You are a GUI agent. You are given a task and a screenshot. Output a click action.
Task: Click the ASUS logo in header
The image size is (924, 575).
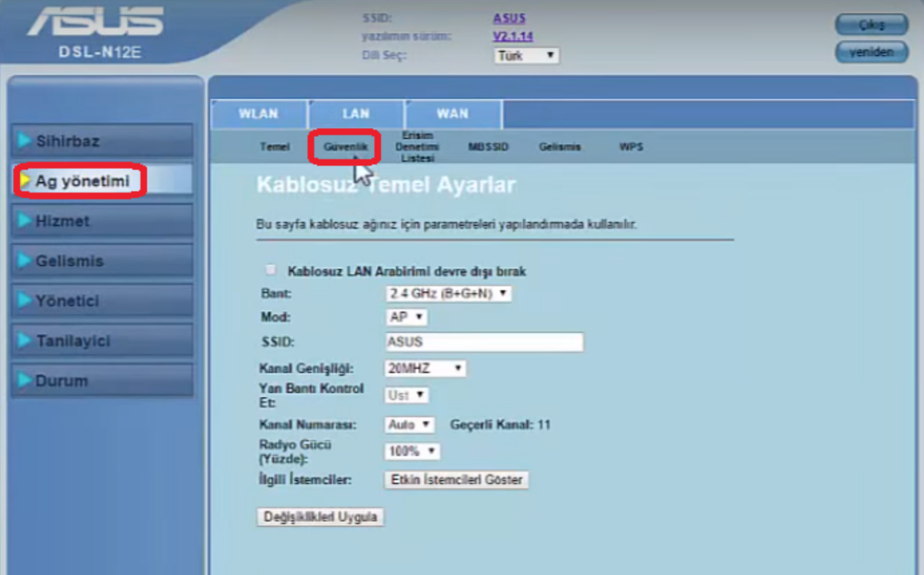[x=95, y=22]
